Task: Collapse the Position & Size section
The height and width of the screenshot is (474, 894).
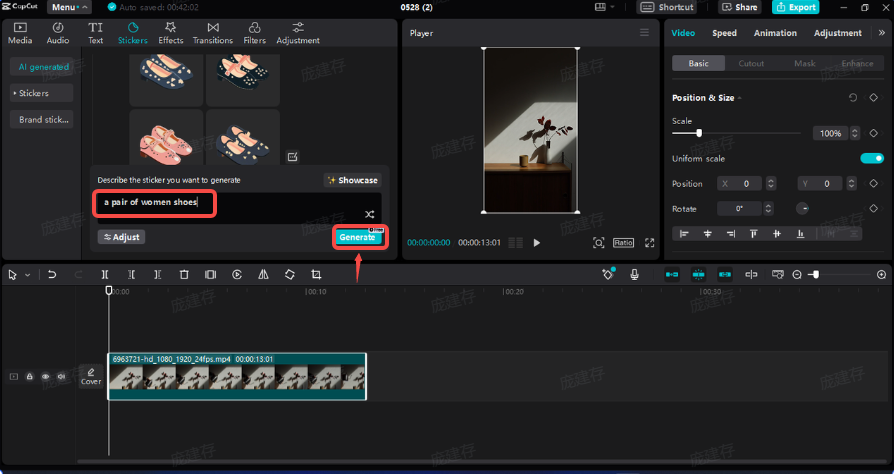Action: click(x=739, y=98)
